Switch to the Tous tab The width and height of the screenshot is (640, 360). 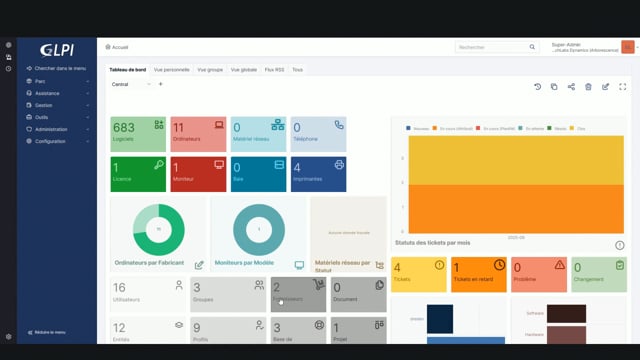pyautogui.click(x=298, y=70)
